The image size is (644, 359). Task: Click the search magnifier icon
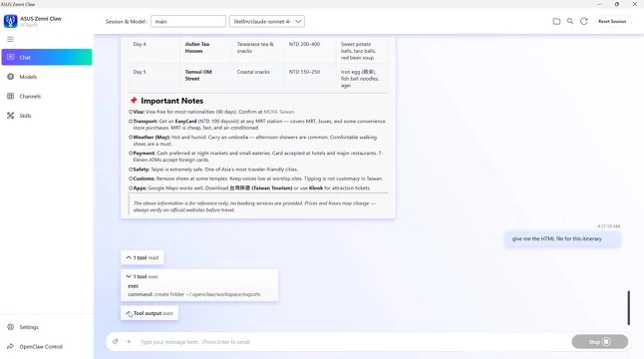click(x=570, y=21)
